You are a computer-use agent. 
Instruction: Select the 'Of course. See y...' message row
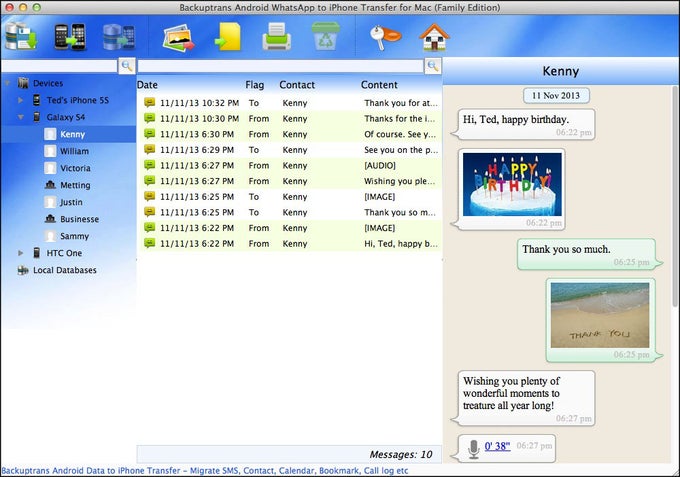tap(290, 134)
